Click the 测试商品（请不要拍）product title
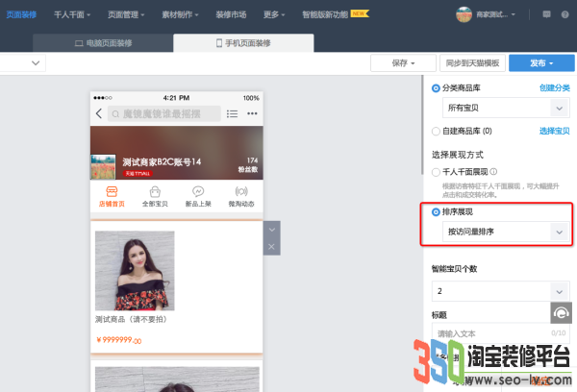The height and width of the screenshot is (392, 577). [132, 319]
